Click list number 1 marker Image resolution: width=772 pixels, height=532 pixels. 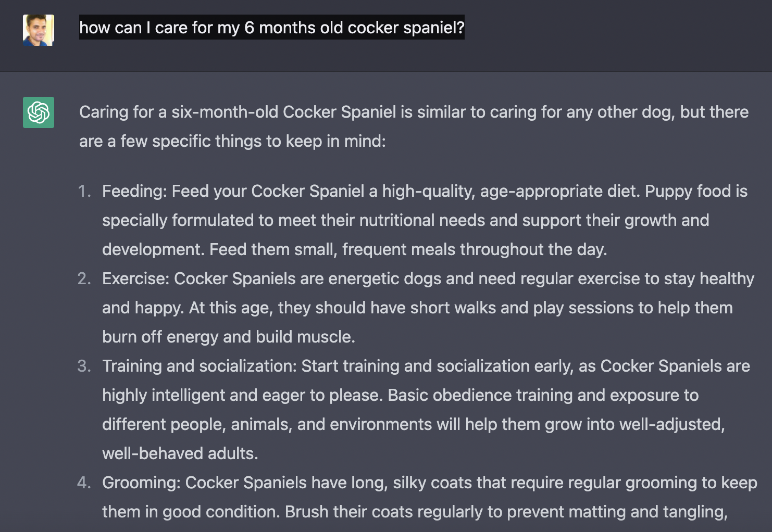84,191
